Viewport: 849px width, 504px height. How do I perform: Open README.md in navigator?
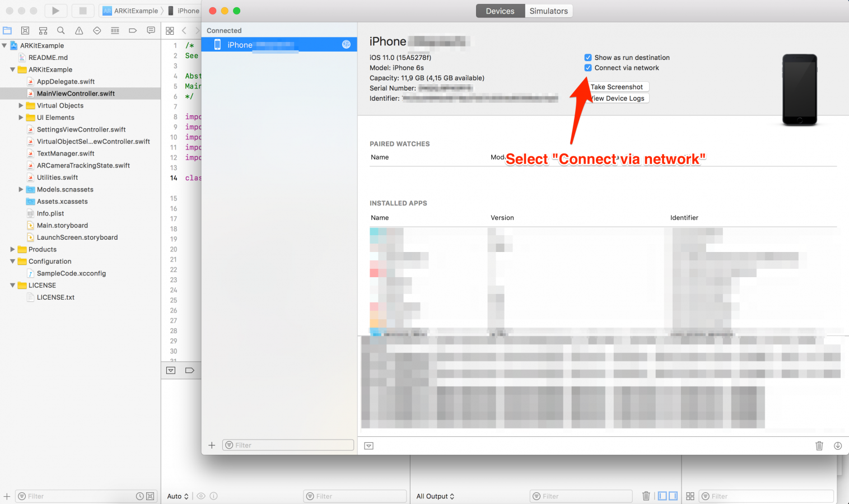(x=48, y=57)
